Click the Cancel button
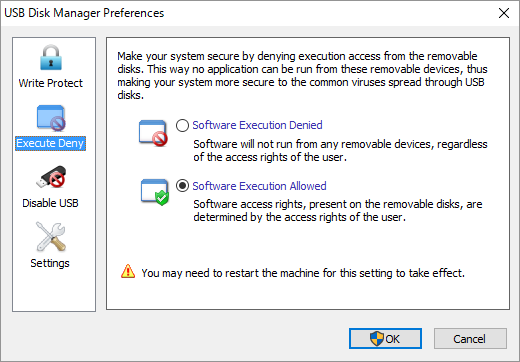The height and width of the screenshot is (362, 520). point(470,339)
